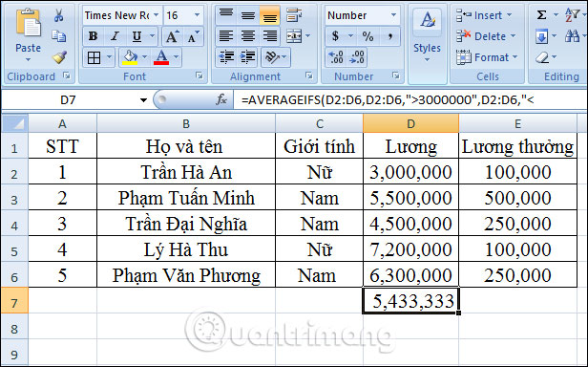588x367 pixels.
Task: Click the Name Box showing D7
Action: tap(69, 100)
